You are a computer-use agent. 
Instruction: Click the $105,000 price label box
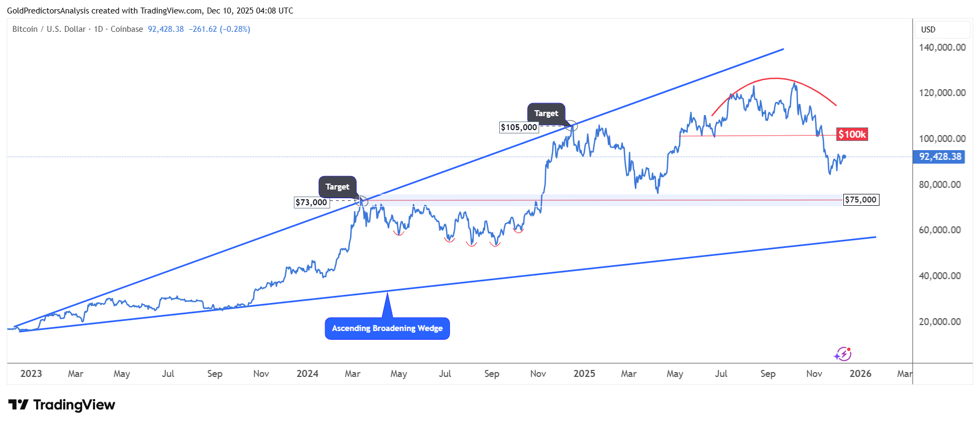click(519, 127)
